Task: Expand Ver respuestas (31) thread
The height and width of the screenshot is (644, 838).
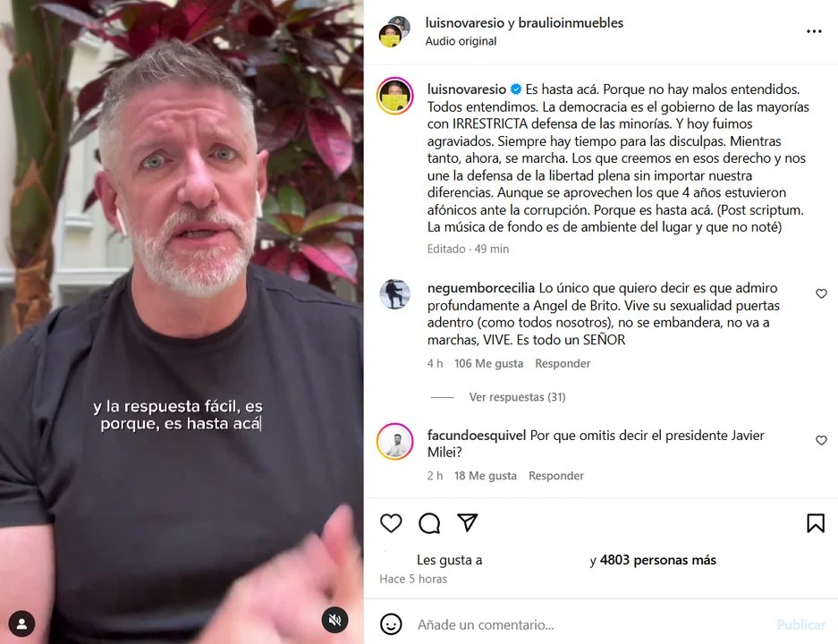Action: pos(517,397)
